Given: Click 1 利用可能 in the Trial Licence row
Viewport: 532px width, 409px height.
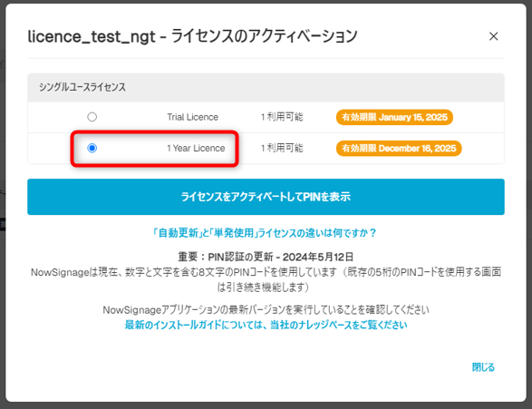Looking at the screenshot, I should (x=282, y=117).
